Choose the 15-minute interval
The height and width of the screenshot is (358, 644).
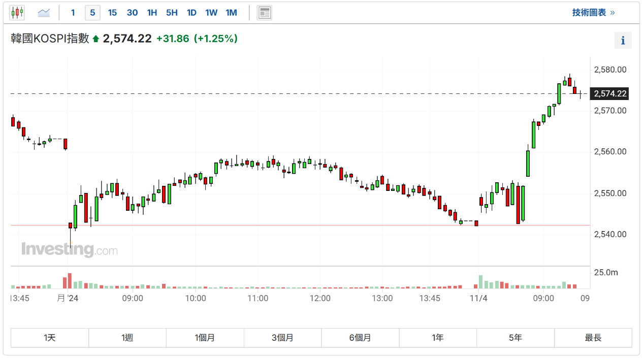(112, 13)
